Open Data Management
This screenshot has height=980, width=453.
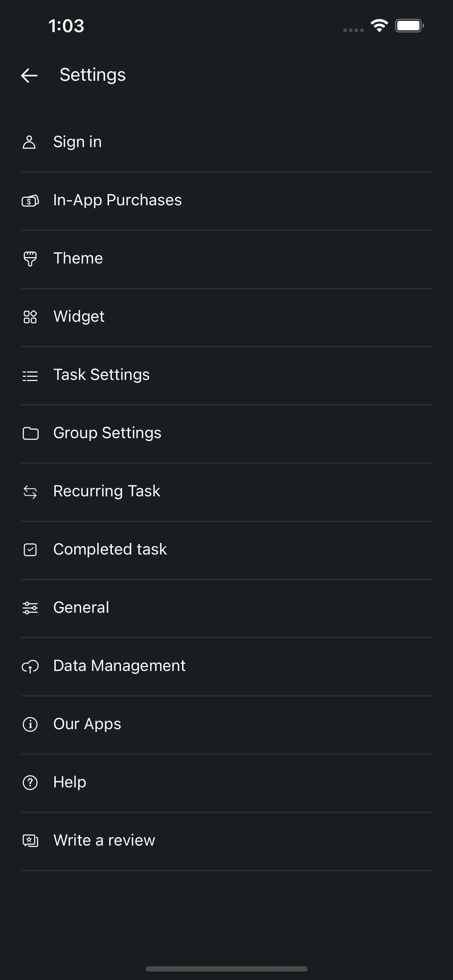tap(226, 666)
